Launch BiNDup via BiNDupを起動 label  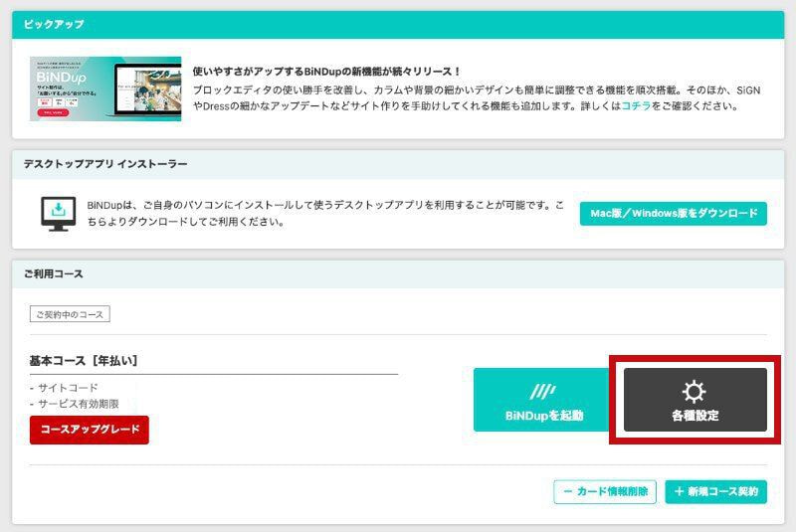pyautogui.click(x=543, y=415)
